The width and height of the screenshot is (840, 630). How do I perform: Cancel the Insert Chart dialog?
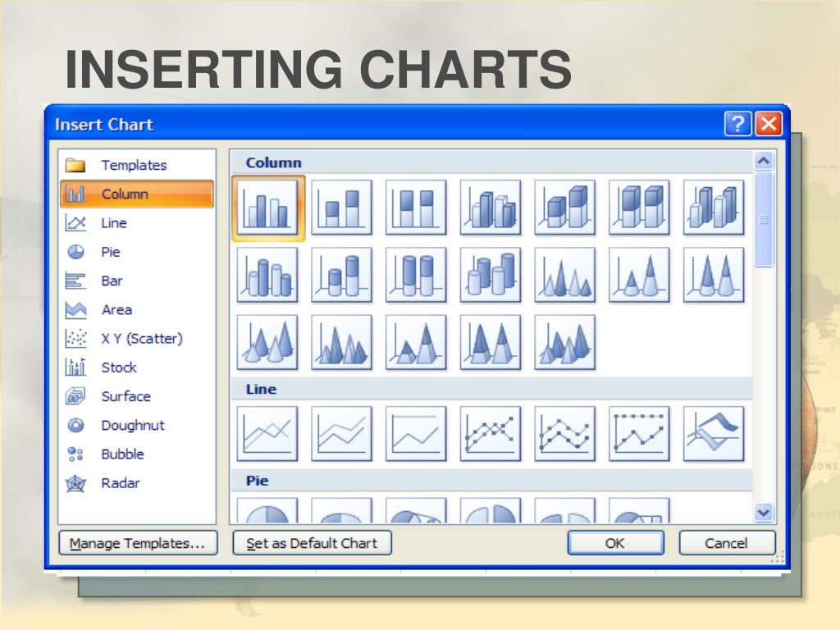[727, 543]
